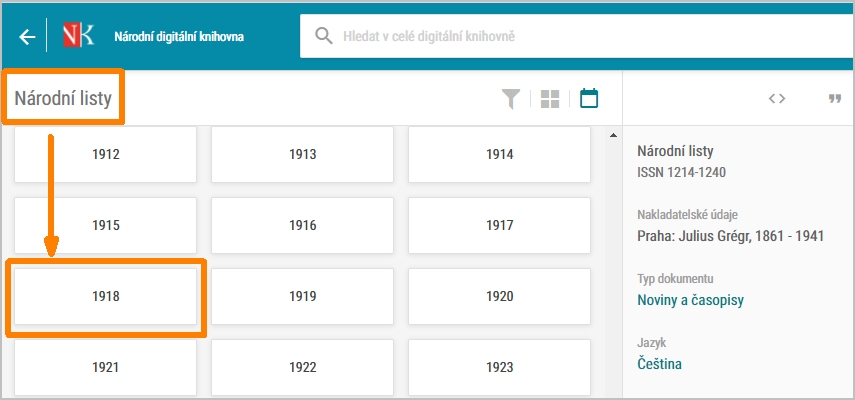Select year 1912 tile
Viewport: 855px width, 400px height.
click(x=105, y=155)
